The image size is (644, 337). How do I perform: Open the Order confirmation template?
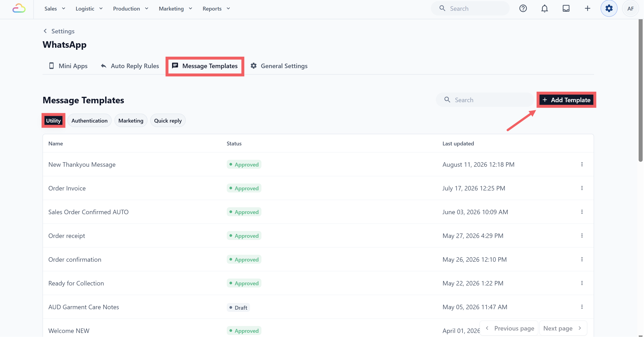75,259
